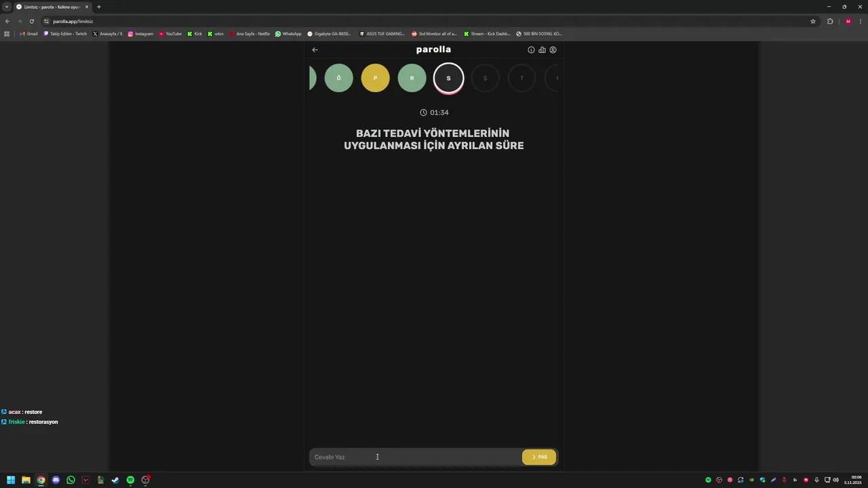868x488 pixels.
Task: Select the active S letter circle
Action: 448,78
